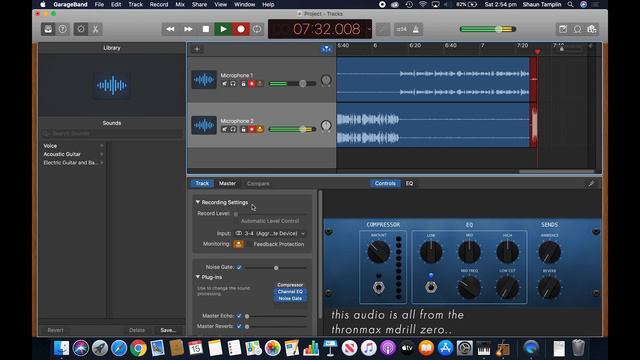This screenshot has width=640, height=360.
Task: Toggle record enable on Microphone 2
Action: 251,129
